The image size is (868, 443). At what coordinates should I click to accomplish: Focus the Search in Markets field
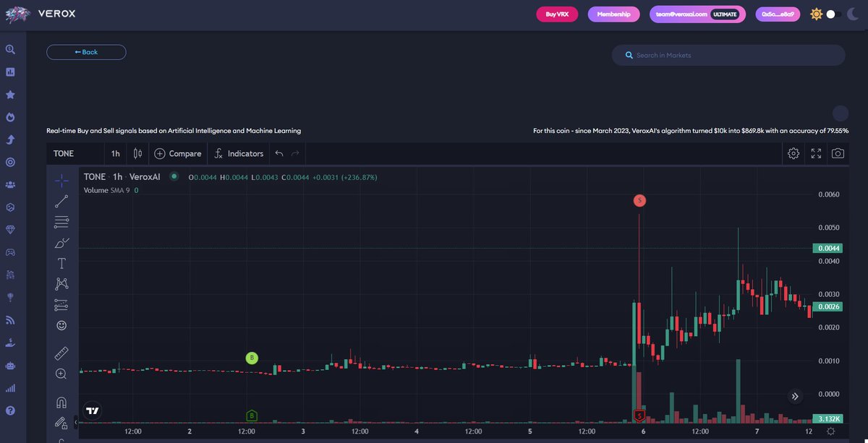[728, 55]
